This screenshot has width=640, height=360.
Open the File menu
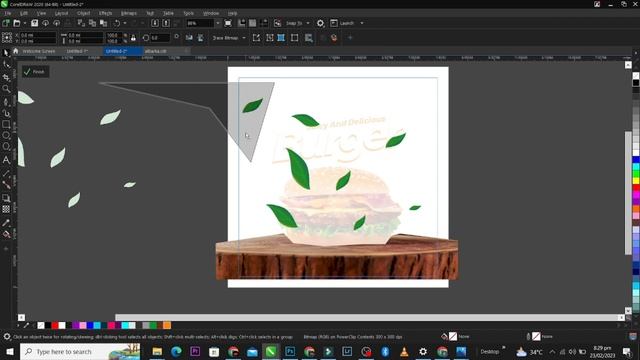8,13
